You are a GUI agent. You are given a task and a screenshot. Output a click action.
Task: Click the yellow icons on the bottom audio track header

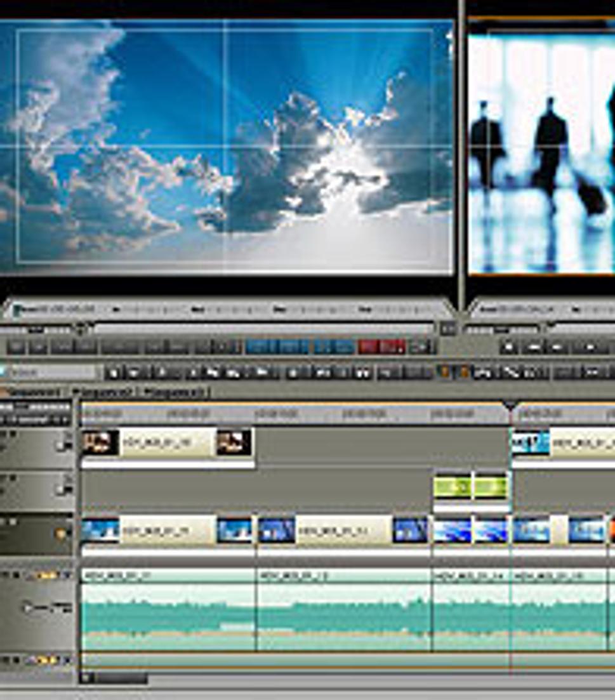(x=46, y=660)
